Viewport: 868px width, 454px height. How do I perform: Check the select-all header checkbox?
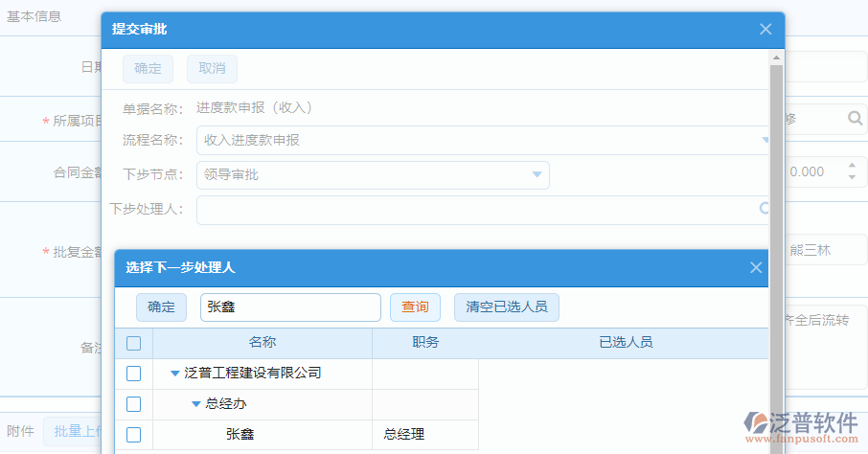click(134, 343)
